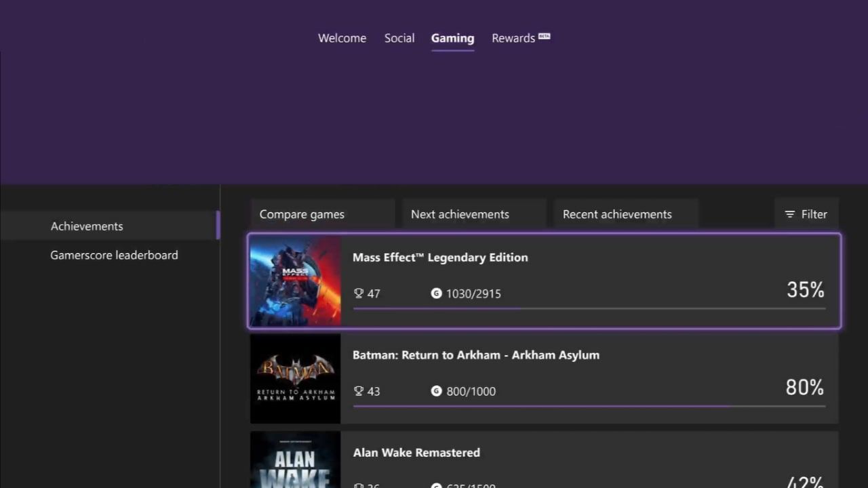Click Batman Arkham Asylum Gamerscore icon
The height and width of the screenshot is (488, 868).
click(x=436, y=391)
